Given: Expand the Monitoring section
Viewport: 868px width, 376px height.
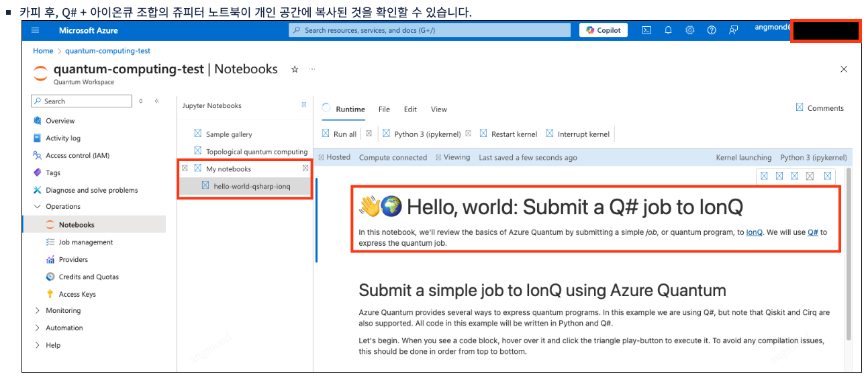Looking at the screenshot, I should 37,311.
